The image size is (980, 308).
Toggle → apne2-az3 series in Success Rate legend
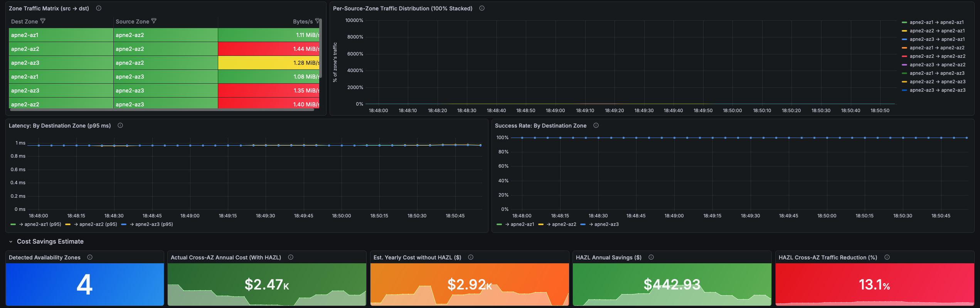pos(603,224)
